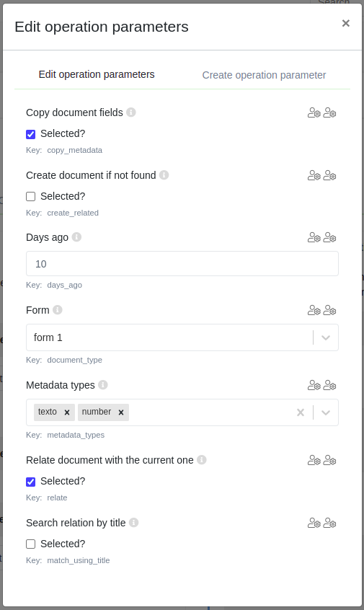This screenshot has width=364, height=610.
Task: Click info icon beside Copy document fields
Action: point(131,112)
